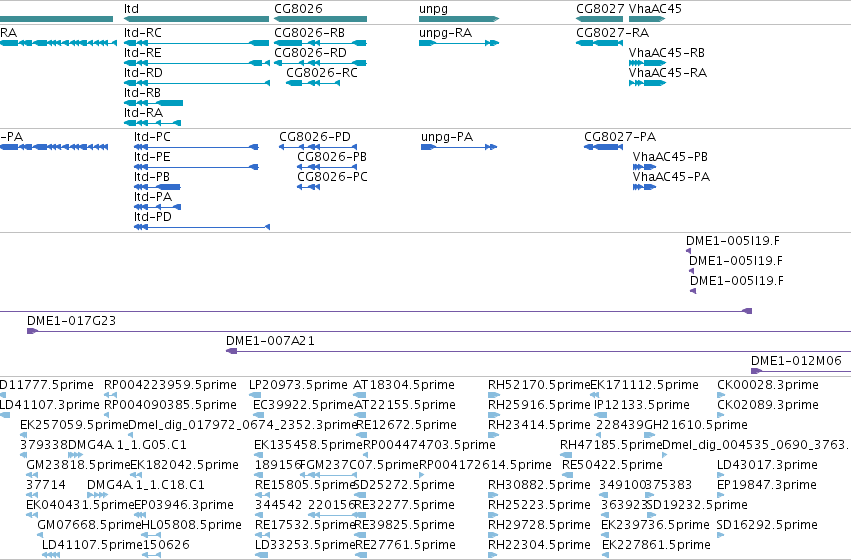Click the RH23414.5prime EST label
The width and height of the screenshot is (851, 560).
pos(539,425)
